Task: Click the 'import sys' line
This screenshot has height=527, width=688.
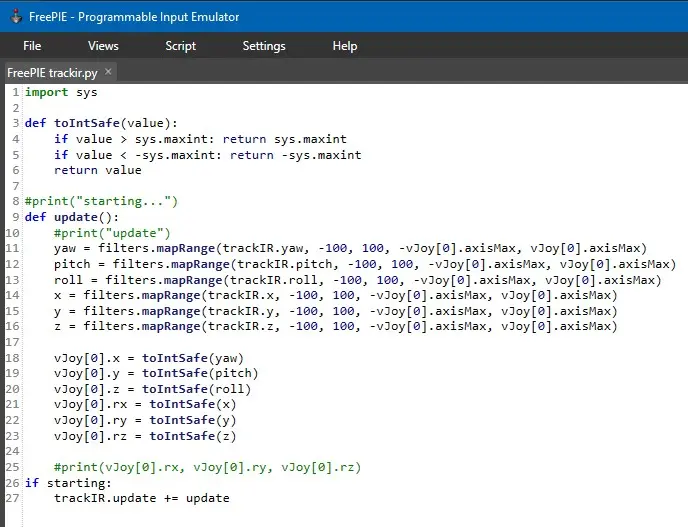Action: tap(61, 92)
